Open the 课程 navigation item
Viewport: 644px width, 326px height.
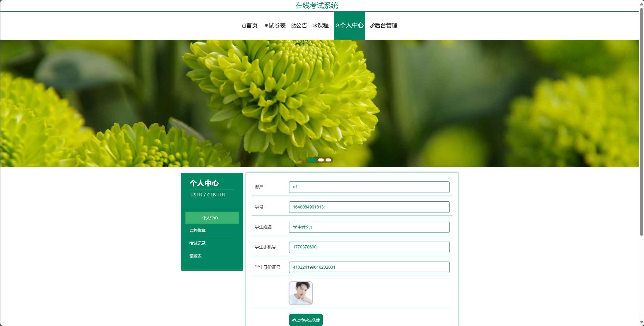[x=321, y=26]
